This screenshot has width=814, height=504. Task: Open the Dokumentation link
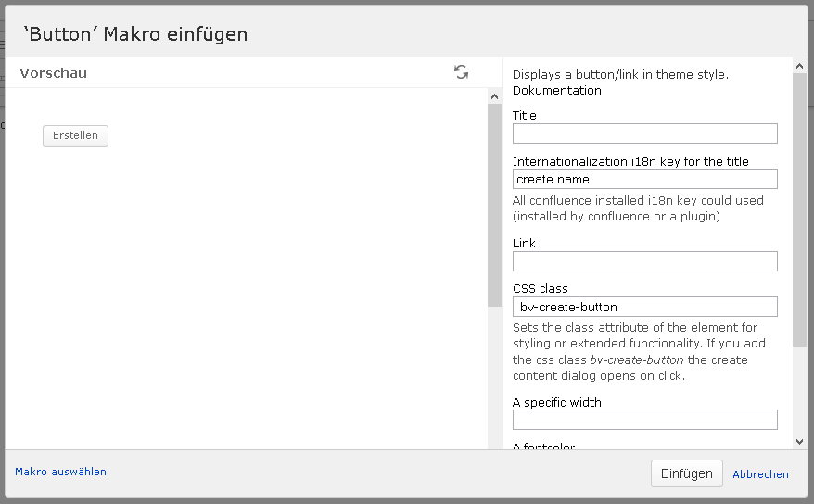pyautogui.click(x=556, y=91)
